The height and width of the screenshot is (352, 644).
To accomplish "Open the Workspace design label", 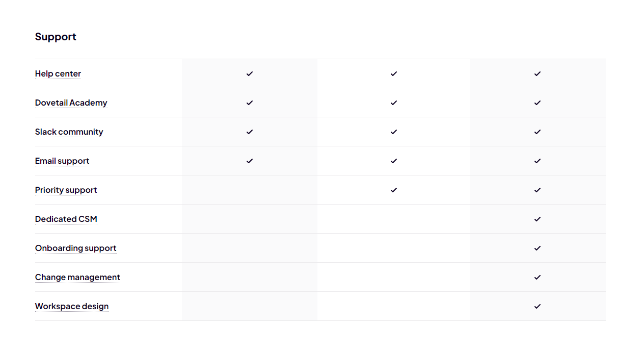I will pos(72,307).
